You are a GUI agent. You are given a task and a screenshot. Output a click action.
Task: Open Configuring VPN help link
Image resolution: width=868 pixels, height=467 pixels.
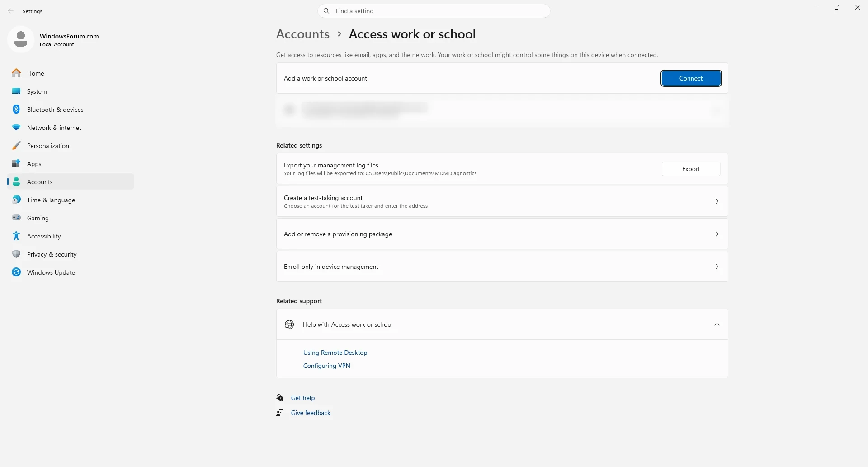coord(326,366)
